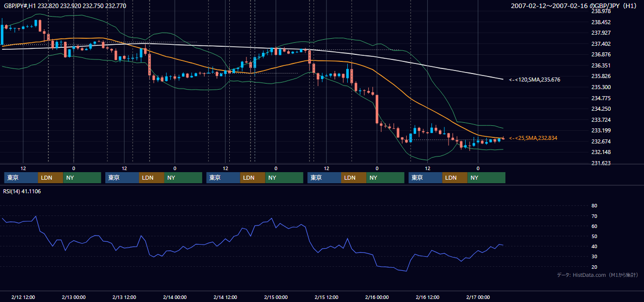
Task: Click the 2/13 00:00 time axis label
Action: (74, 297)
